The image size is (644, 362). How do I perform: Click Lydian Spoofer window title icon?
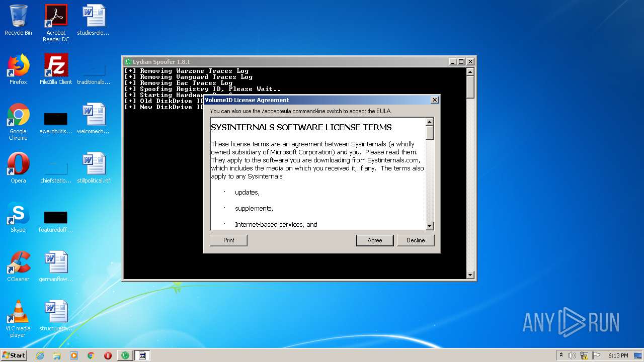[x=128, y=62]
